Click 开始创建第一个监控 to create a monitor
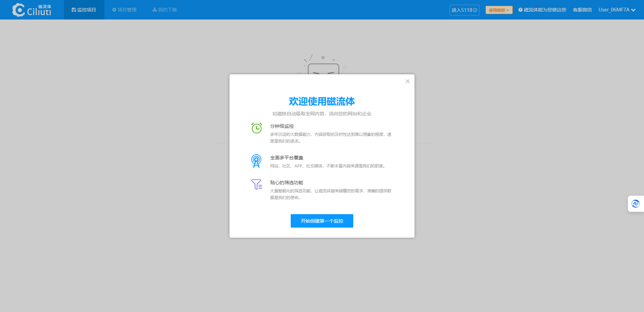644x312 pixels. (322, 221)
